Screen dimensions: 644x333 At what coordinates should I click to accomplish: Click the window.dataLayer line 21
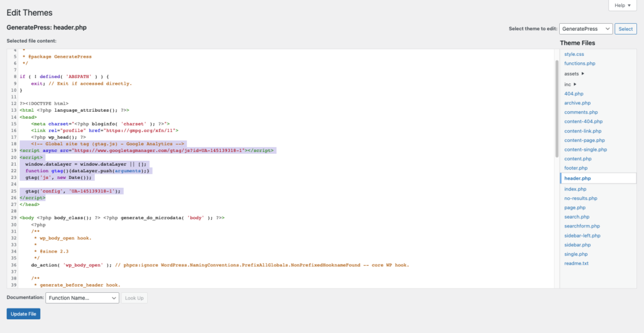(x=85, y=164)
